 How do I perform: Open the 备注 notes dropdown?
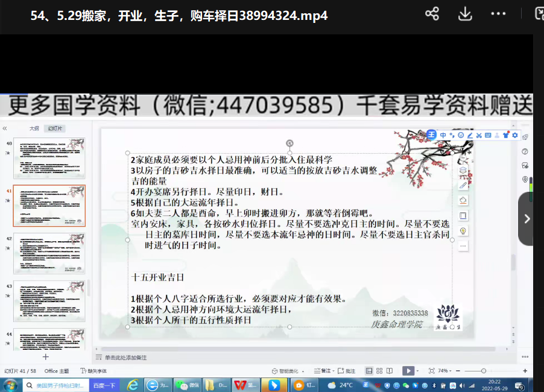point(324,370)
